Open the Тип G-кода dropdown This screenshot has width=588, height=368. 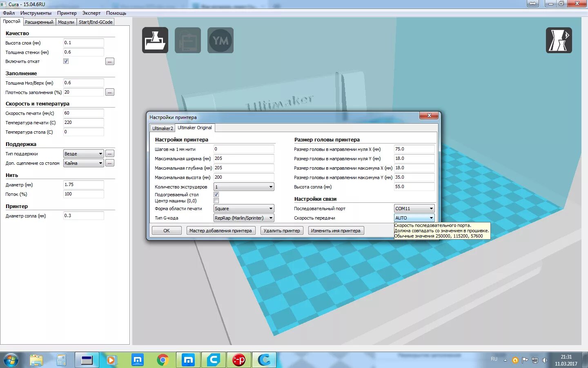coord(244,218)
